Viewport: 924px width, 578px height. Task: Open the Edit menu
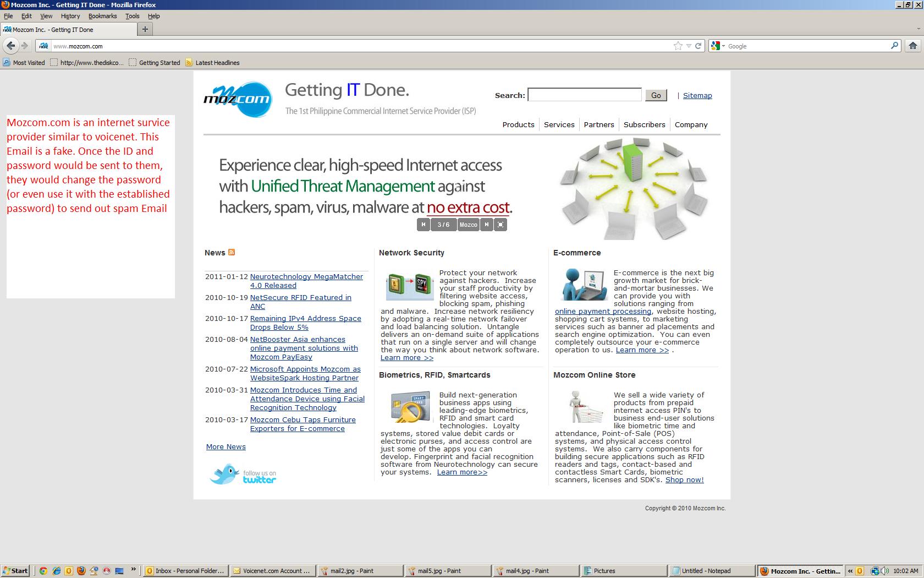click(26, 16)
